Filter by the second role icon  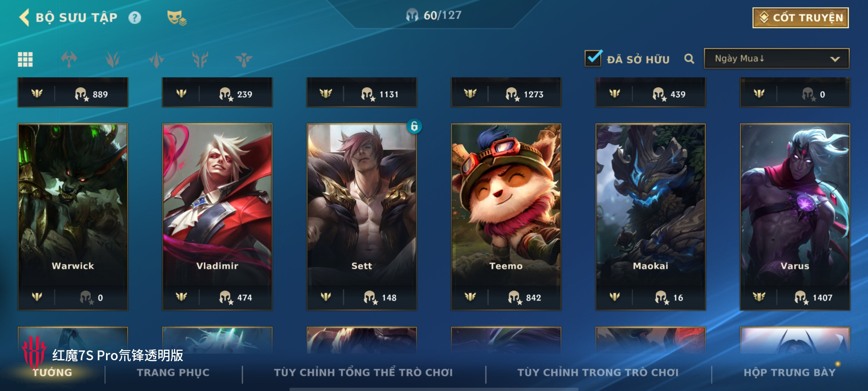point(113,59)
